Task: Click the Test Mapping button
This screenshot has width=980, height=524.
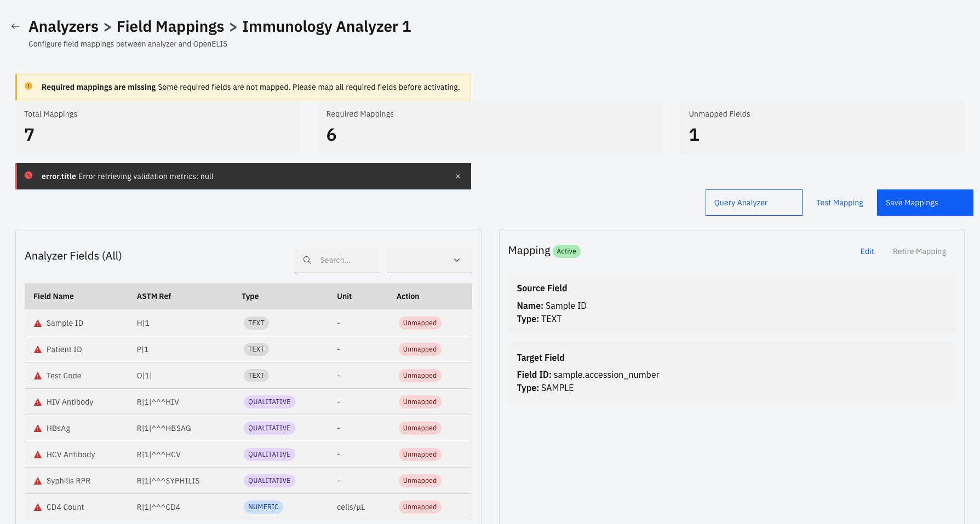Action: (839, 203)
